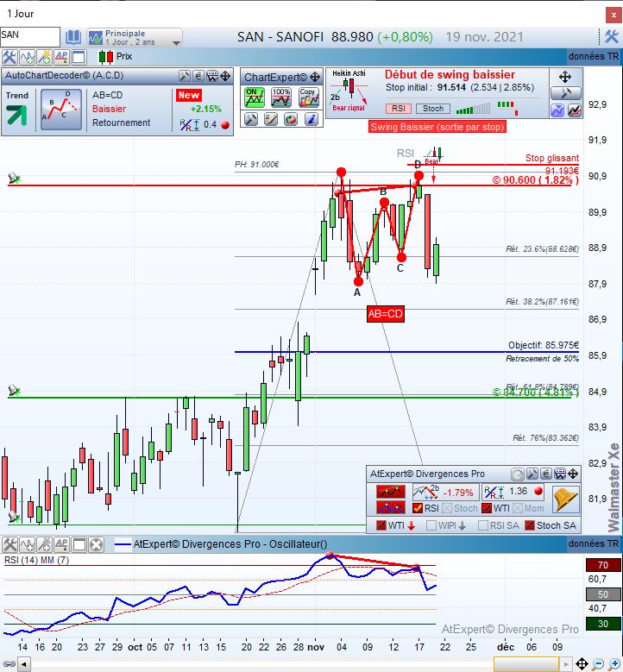Image resolution: width=623 pixels, height=672 pixels.
Task: Click the SAN symbol input field
Action: coord(29,36)
